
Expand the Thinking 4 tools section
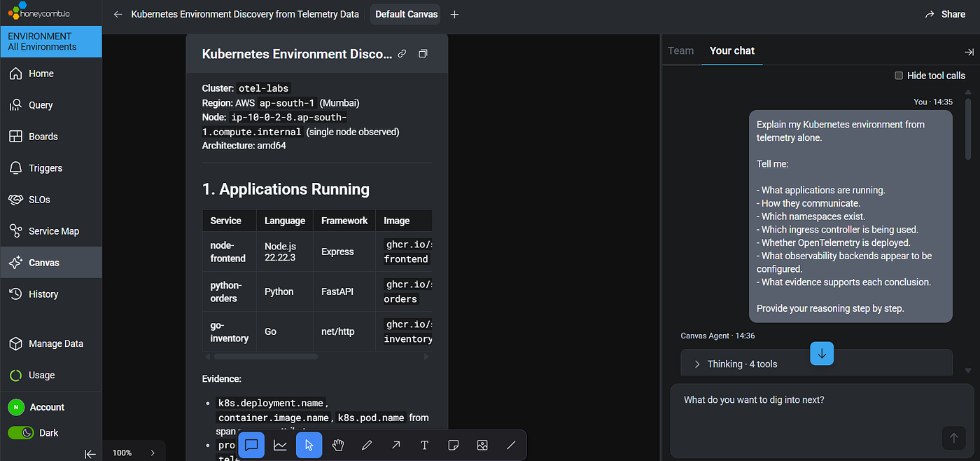point(816,364)
